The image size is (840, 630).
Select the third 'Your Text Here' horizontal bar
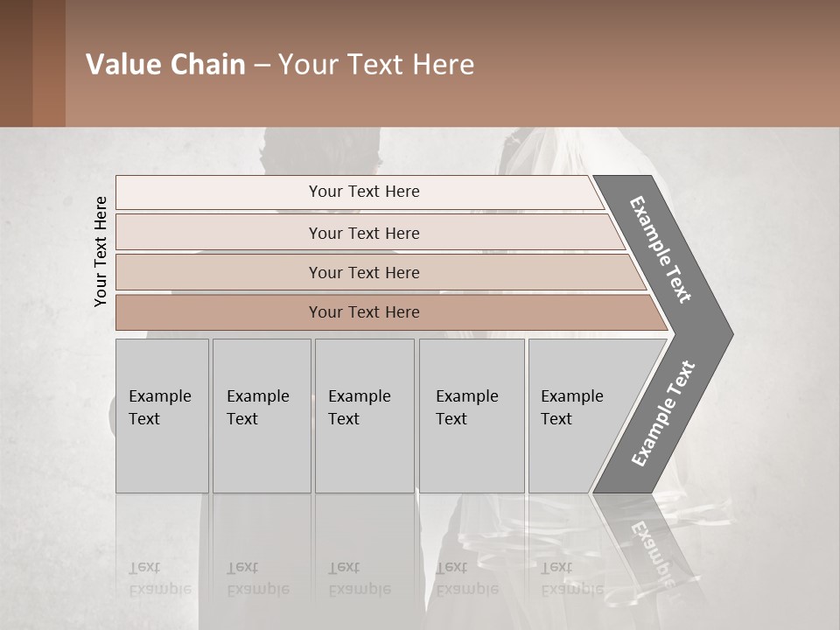[x=363, y=272]
